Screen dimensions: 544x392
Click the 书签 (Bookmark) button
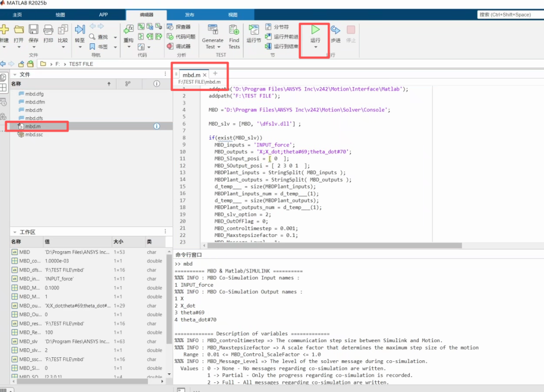point(99,46)
